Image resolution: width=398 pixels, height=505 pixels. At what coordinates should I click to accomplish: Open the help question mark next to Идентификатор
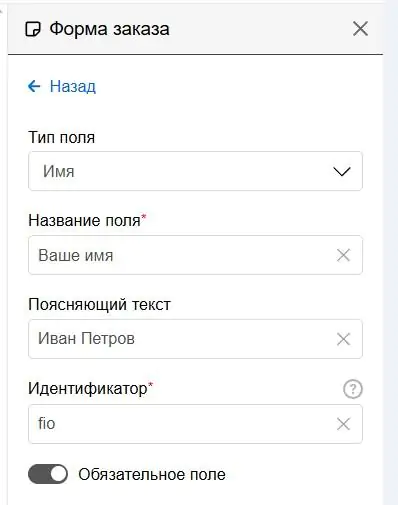click(x=353, y=389)
